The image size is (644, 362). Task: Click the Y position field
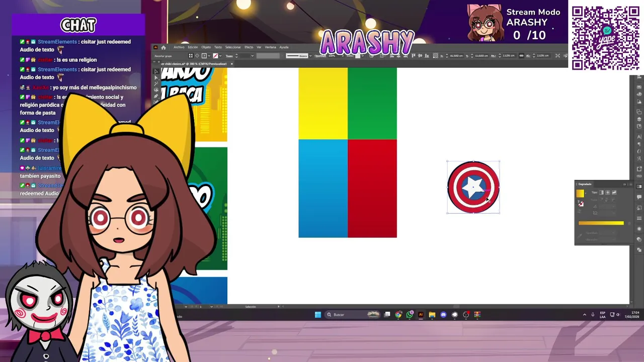point(482,56)
